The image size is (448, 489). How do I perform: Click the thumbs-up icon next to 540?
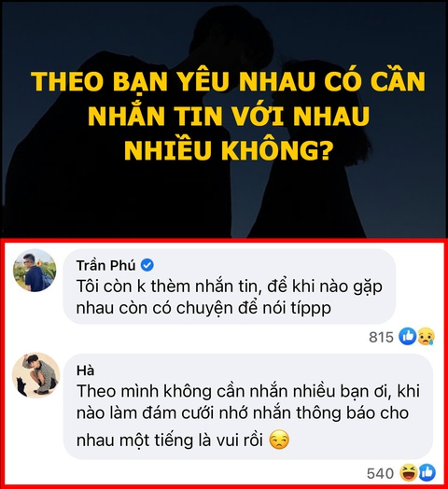(427, 473)
